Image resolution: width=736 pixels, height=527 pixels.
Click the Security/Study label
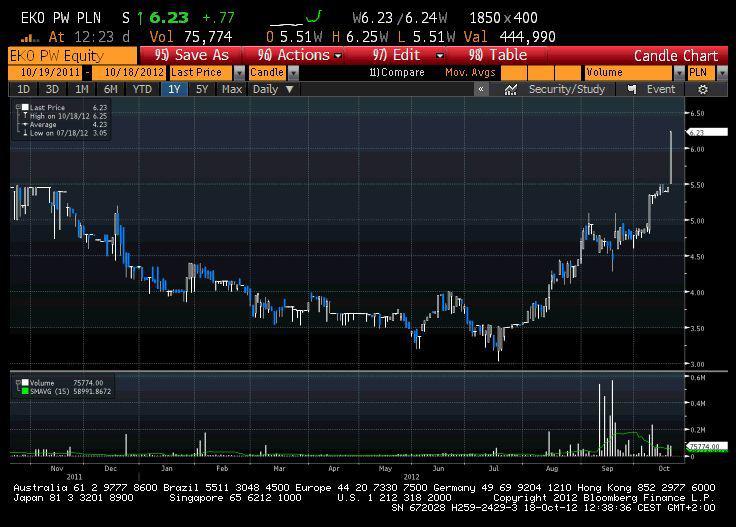click(567, 89)
